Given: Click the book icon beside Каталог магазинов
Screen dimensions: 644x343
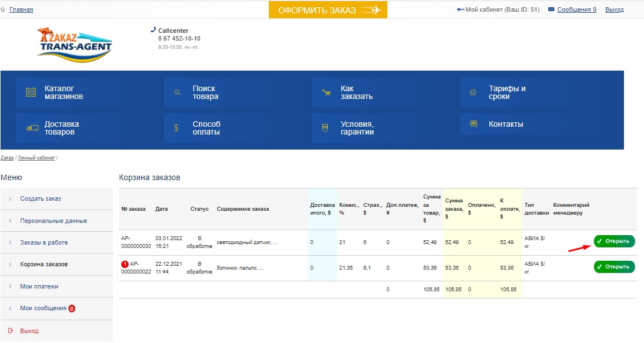Looking at the screenshot, I should (31, 92).
